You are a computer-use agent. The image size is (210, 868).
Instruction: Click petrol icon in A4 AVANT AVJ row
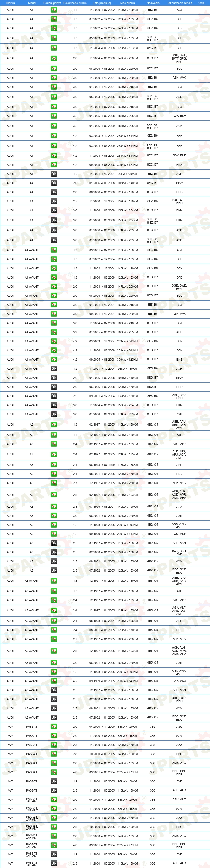point(54,250)
